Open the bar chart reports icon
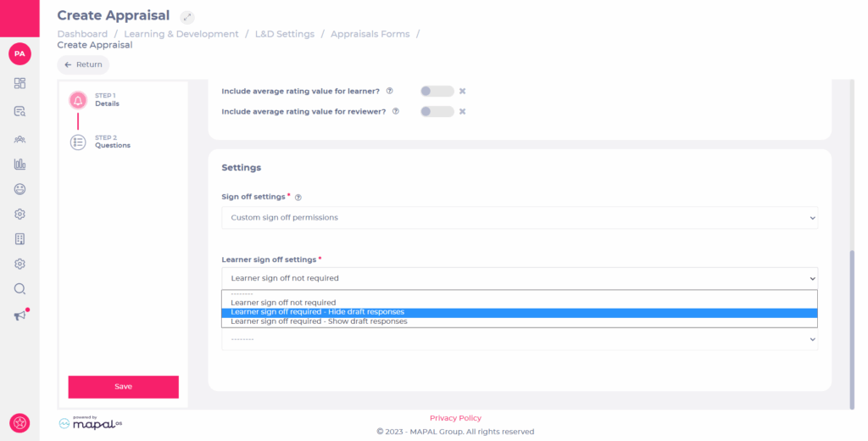Image resolution: width=868 pixels, height=441 pixels. point(20,164)
